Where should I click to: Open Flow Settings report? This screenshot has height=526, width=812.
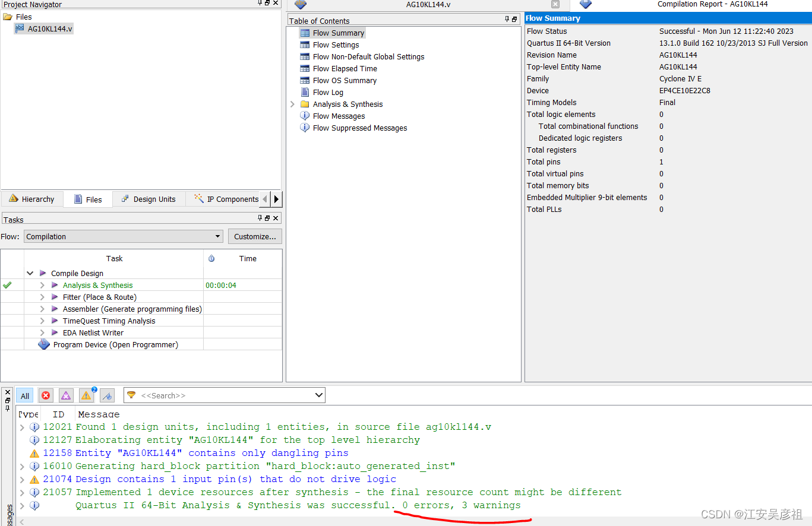pos(336,45)
